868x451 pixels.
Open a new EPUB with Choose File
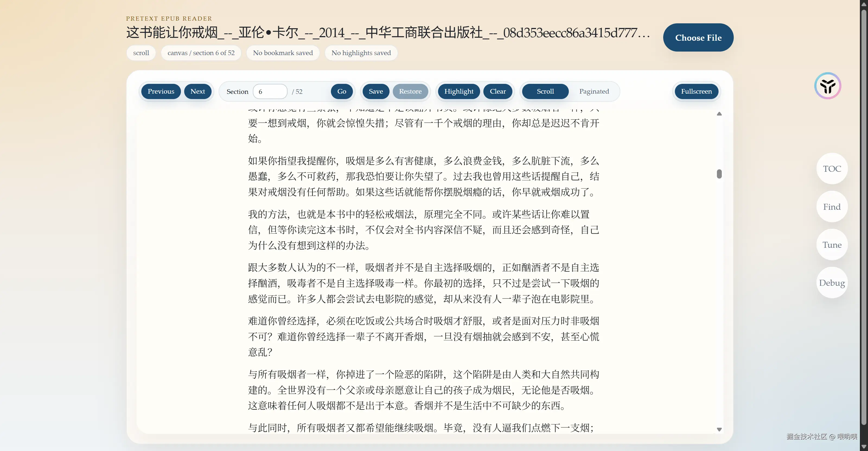click(698, 37)
